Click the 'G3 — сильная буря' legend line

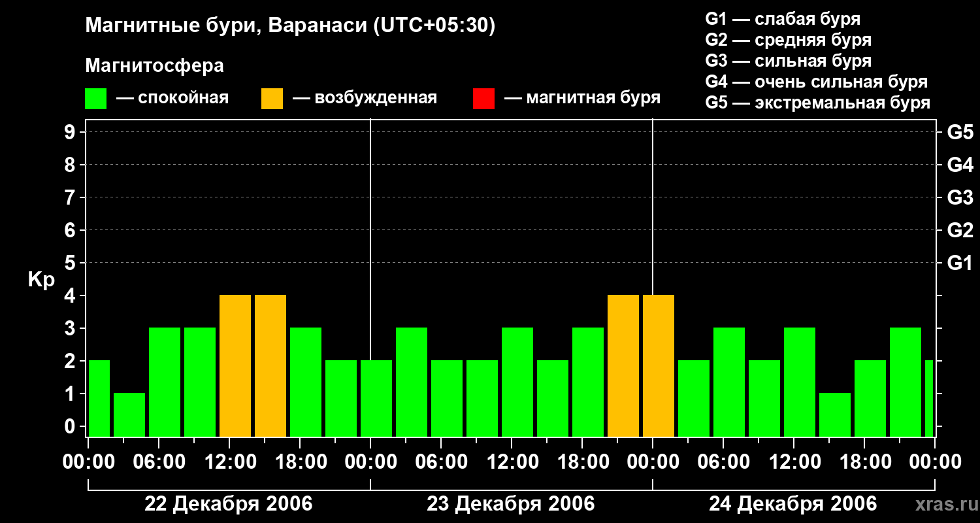point(788,61)
